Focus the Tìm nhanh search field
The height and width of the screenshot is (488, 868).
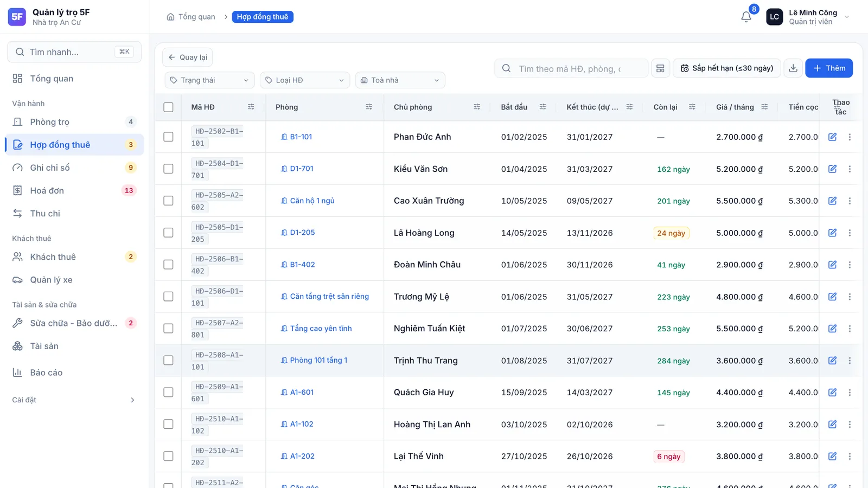(x=74, y=52)
